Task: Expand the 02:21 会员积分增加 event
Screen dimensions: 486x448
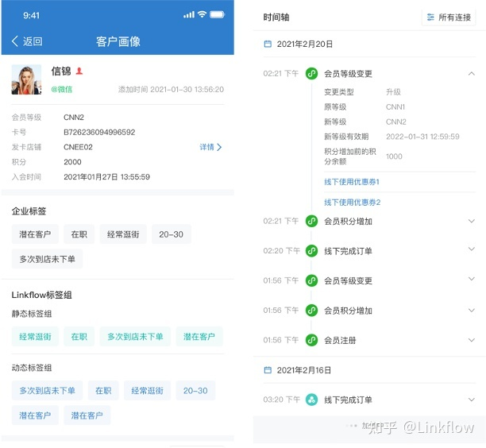Action: click(471, 221)
